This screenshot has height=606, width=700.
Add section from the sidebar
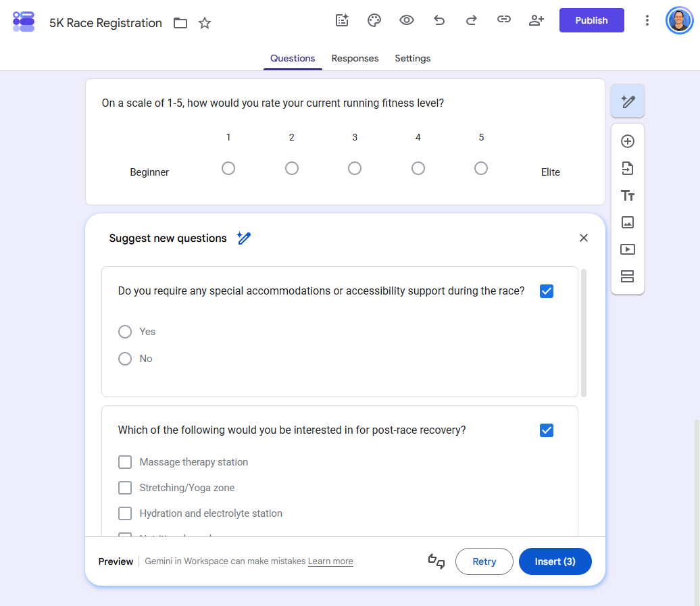pyautogui.click(x=627, y=276)
